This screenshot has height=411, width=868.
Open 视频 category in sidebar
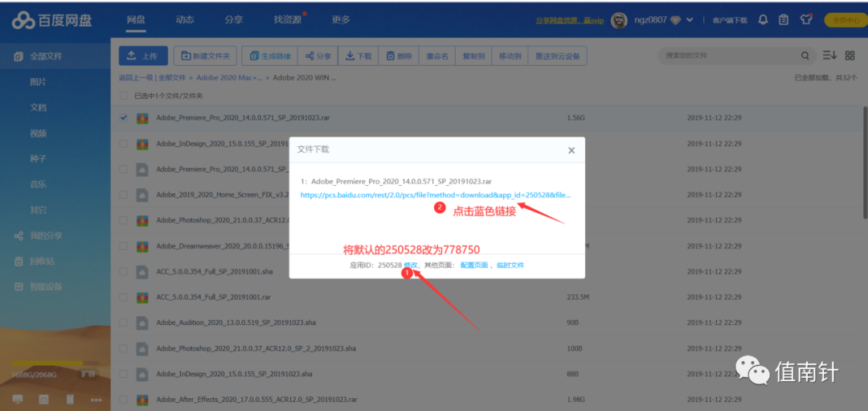pos(39,133)
